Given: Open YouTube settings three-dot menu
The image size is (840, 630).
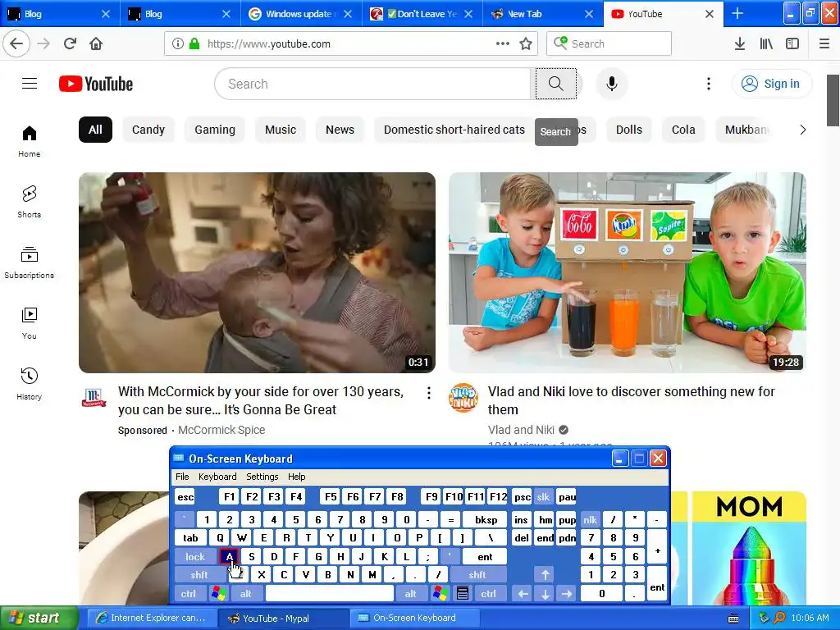Looking at the screenshot, I should tap(708, 84).
